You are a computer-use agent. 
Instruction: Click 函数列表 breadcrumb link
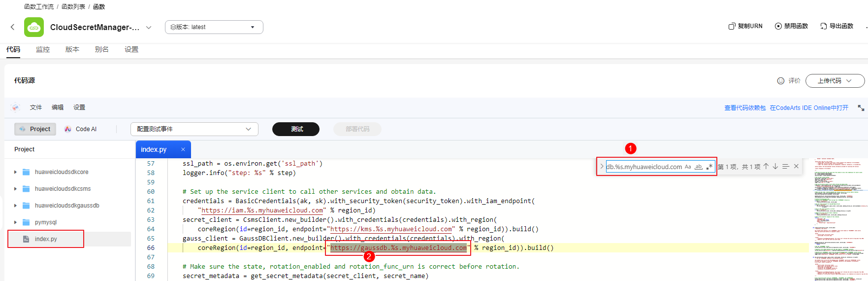click(73, 6)
